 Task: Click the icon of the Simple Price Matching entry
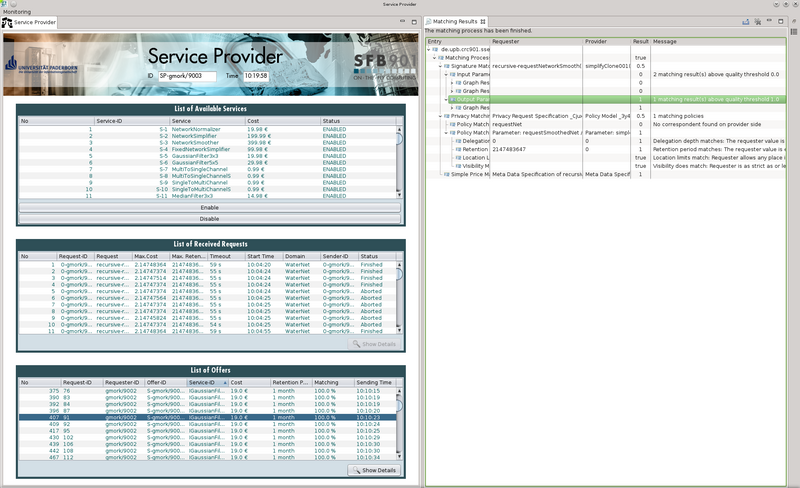coord(446,175)
